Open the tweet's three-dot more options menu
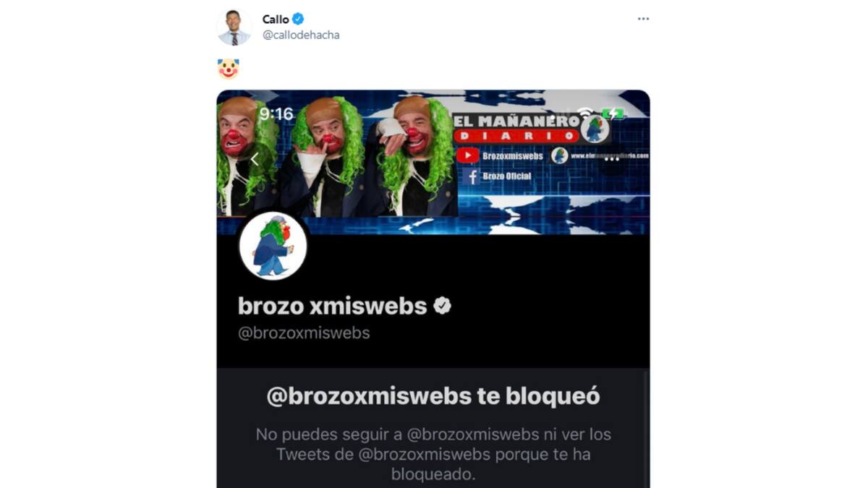This screenshot has width=868, height=488. click(x=643, y=19)
